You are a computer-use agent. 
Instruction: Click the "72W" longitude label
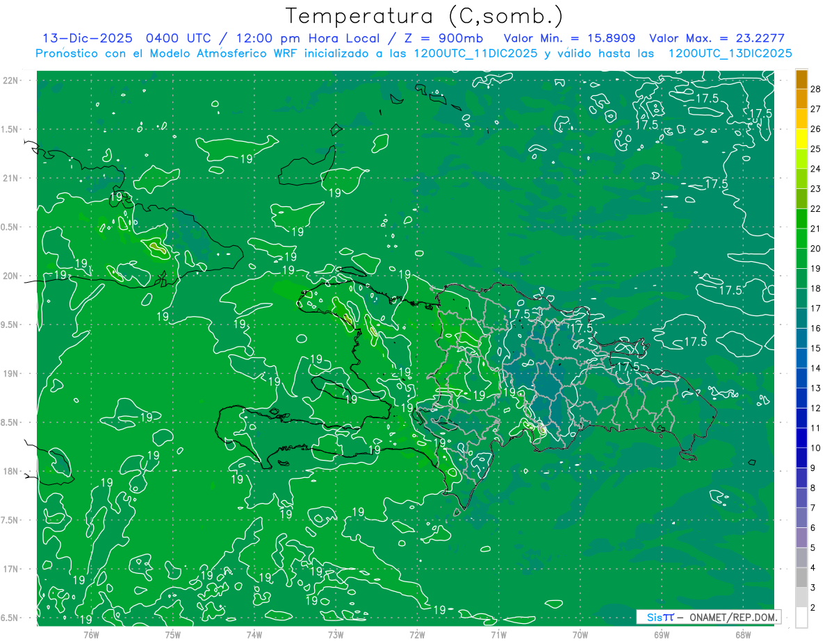[x=417, y=635]
